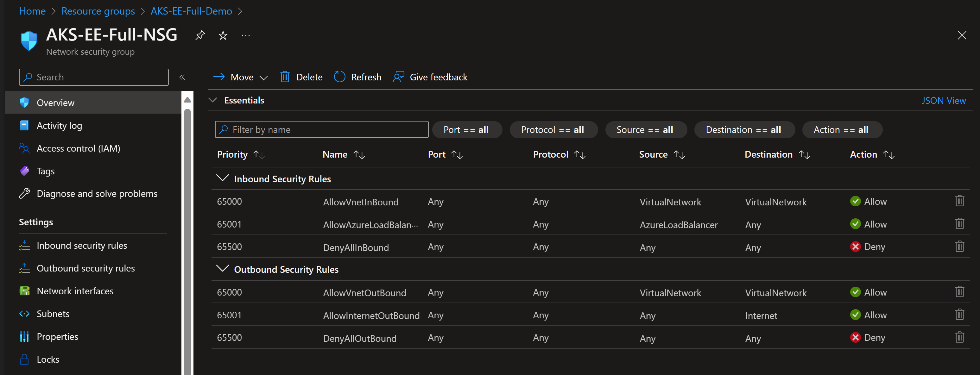Viewport: 980px width, 375px height.
Task: Collapse Inbound Security Rules group
Action: (222, 178)
